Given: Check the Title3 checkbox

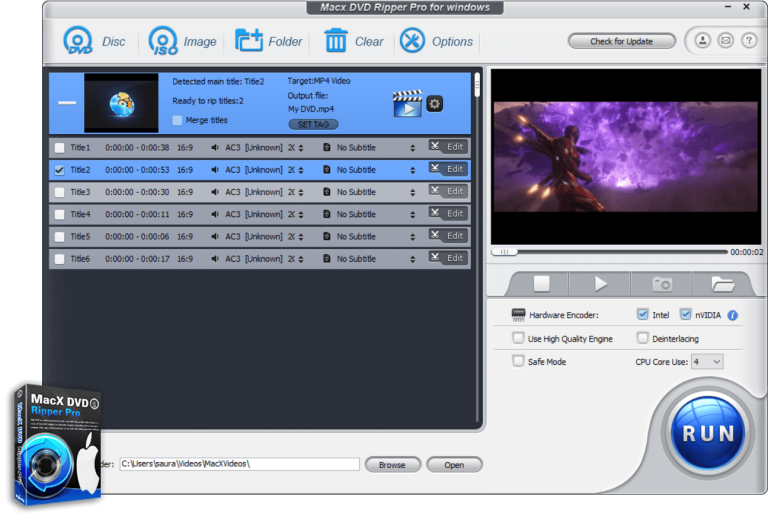Looking at the screenshot, I should pos(59,192).
